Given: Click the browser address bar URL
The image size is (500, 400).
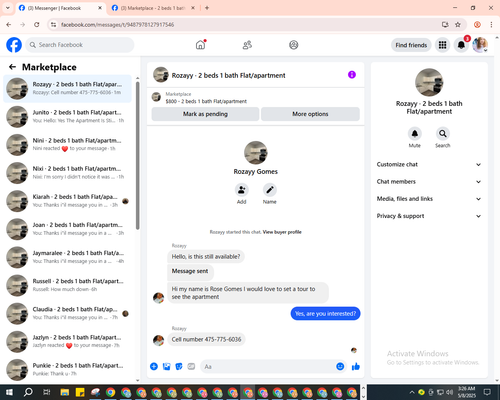Looking at the screenshot, I should (x=117, y=25).
